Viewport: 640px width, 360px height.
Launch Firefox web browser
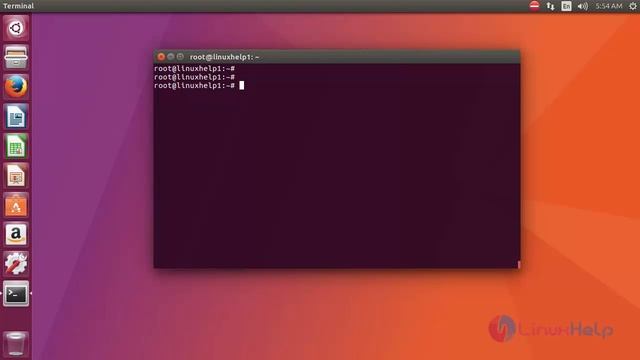pos(16,87)
